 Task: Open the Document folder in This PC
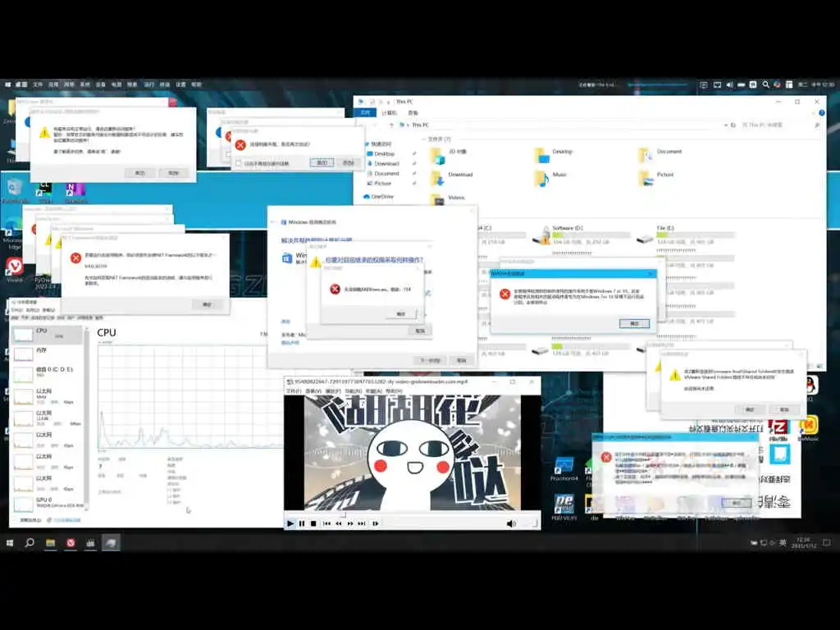pyautogui.click(x=660, y=154)
